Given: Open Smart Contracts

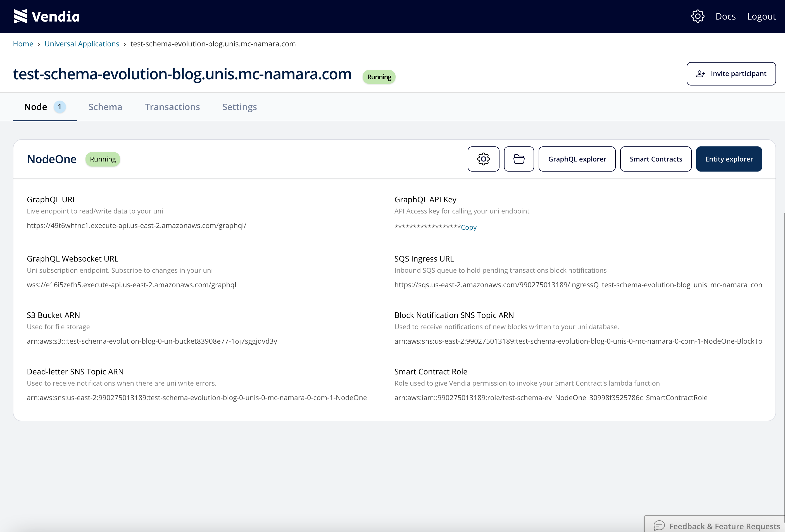Looking at the screenshot, I should [x=655, y=159].
